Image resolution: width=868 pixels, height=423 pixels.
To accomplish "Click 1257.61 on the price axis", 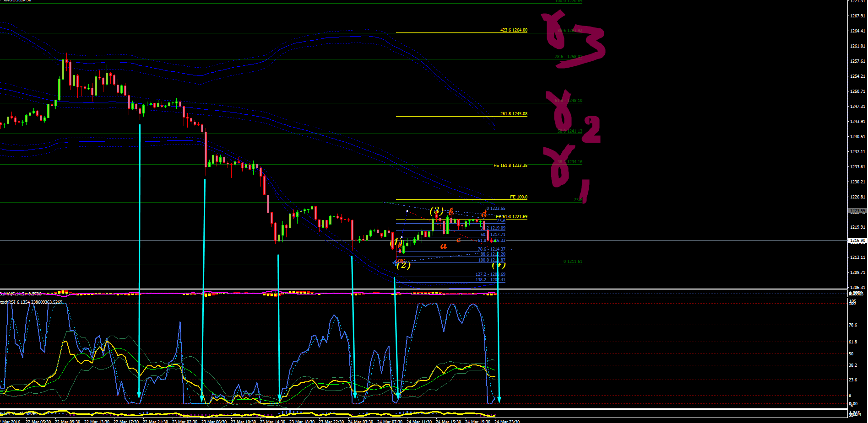I will (857, 61).
